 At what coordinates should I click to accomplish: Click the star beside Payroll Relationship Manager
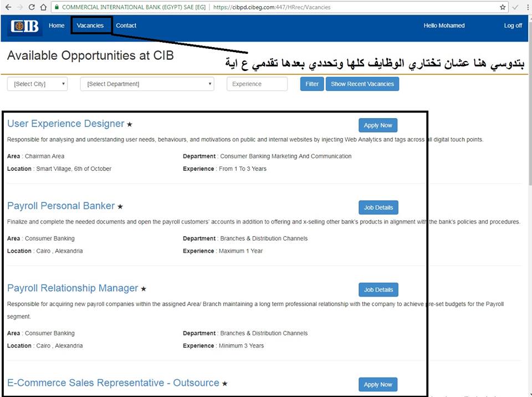(x=144, y=289)
